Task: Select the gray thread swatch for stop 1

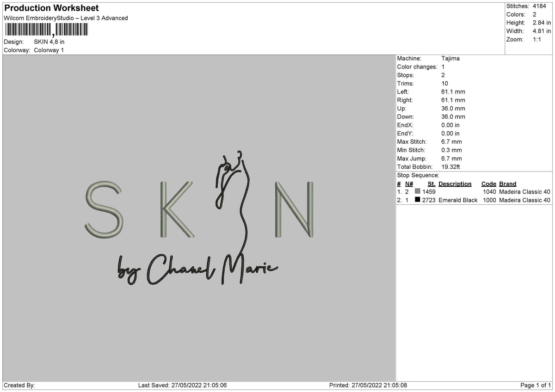Action: (418, 191)
